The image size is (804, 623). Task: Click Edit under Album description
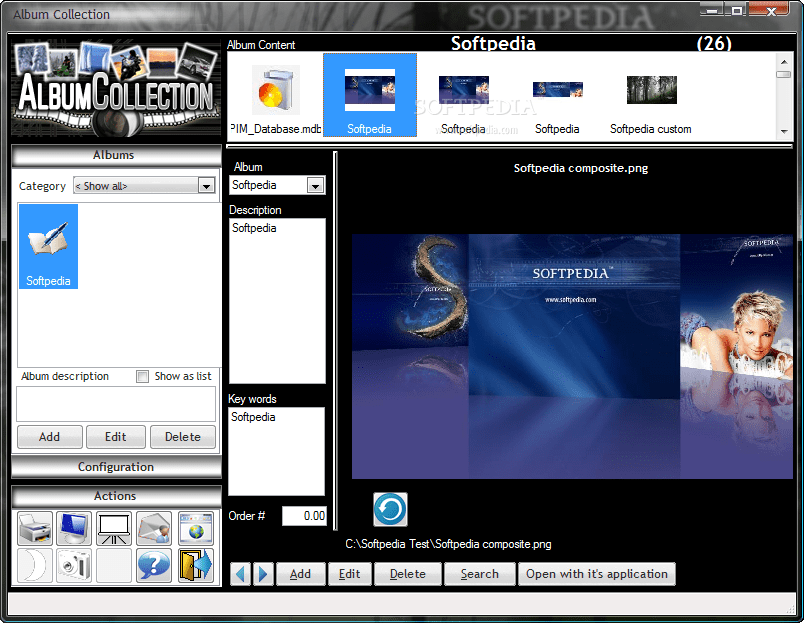116,437
